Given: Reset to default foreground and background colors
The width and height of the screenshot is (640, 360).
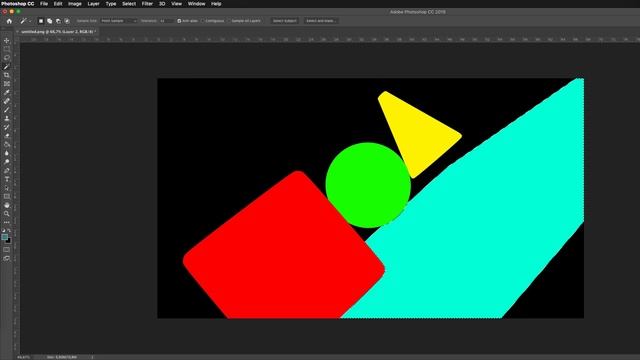Looking at the screenshot, I should pos(4,231).
